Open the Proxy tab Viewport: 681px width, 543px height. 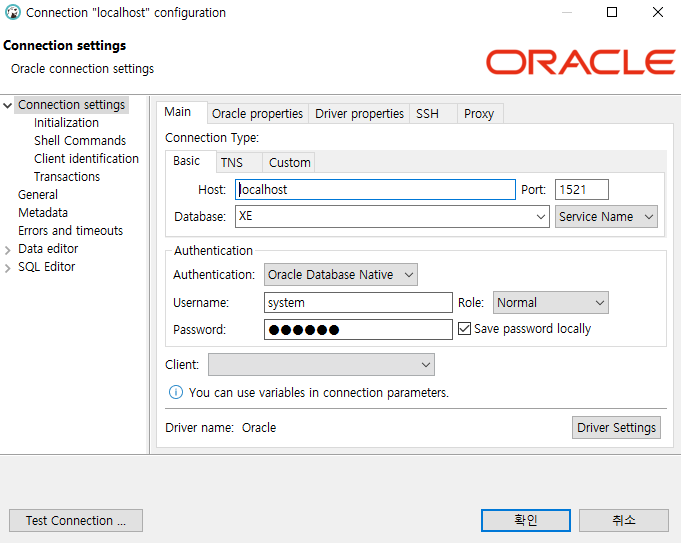(x=479, y=114)
